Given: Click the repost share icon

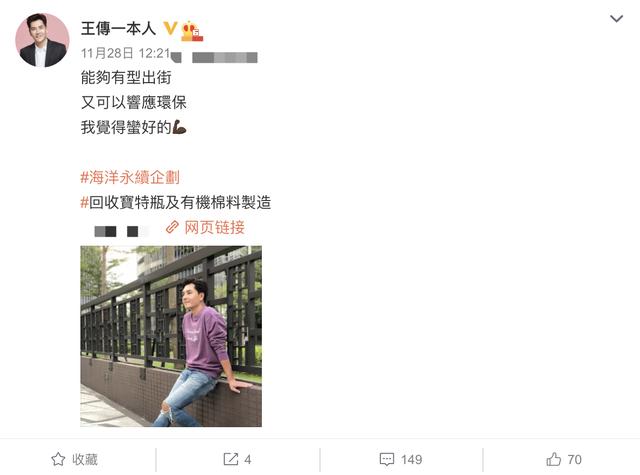Looking at the screenshot, I should [x=231, y=459].
